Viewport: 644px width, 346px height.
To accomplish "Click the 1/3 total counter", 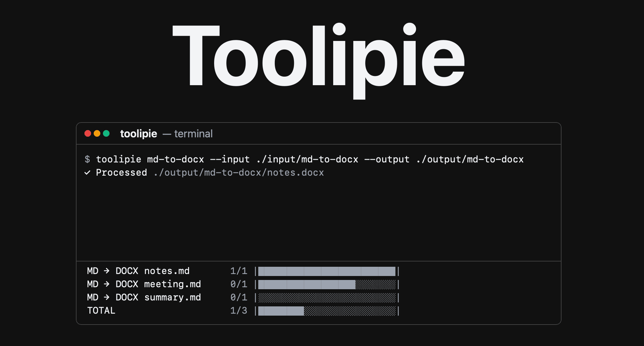I will point(239,311).
